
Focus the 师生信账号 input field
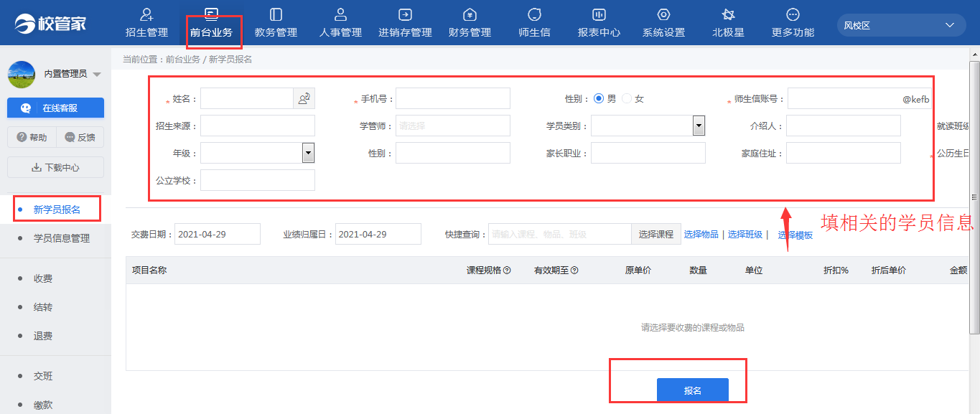tap(859, 98)
